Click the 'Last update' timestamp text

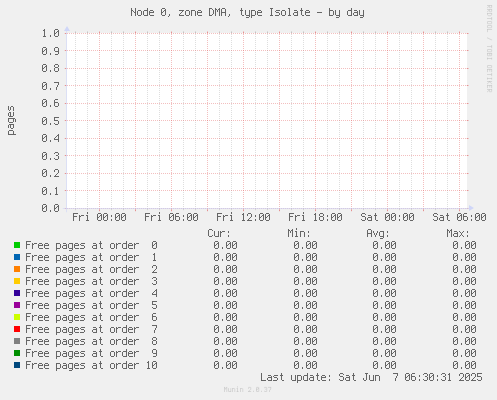tap(371, 377)
